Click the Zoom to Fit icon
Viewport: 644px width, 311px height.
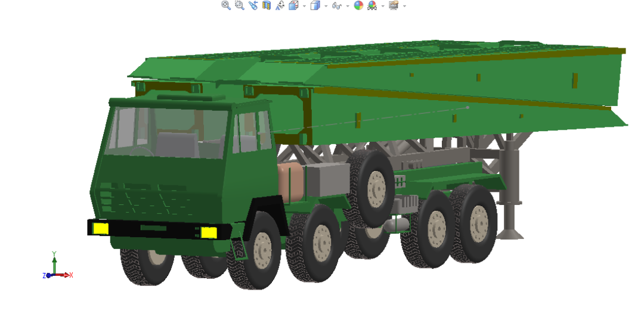point(226,5)
